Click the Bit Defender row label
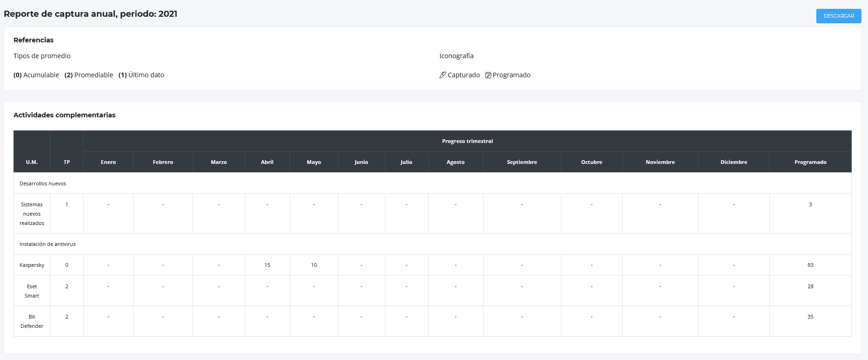This screenshot has width=868, height=360. tap(32, 321)
